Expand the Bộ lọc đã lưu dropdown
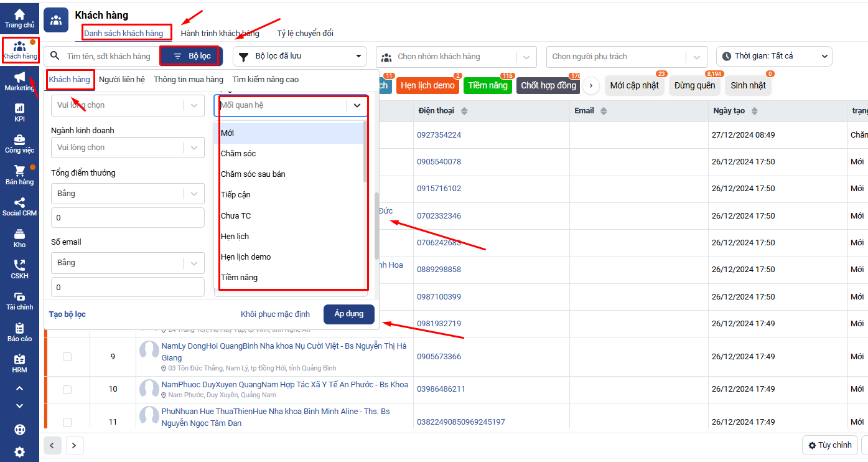868x462 pixels. point(300,56)
